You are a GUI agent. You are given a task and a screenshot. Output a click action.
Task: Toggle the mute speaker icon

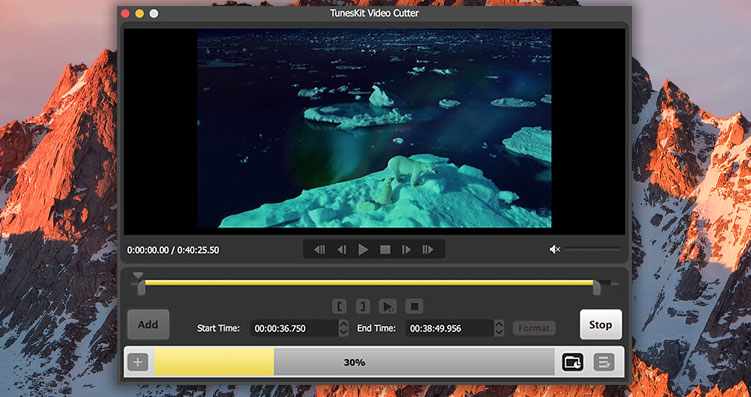pyautogui.click(x=555, y=249)
